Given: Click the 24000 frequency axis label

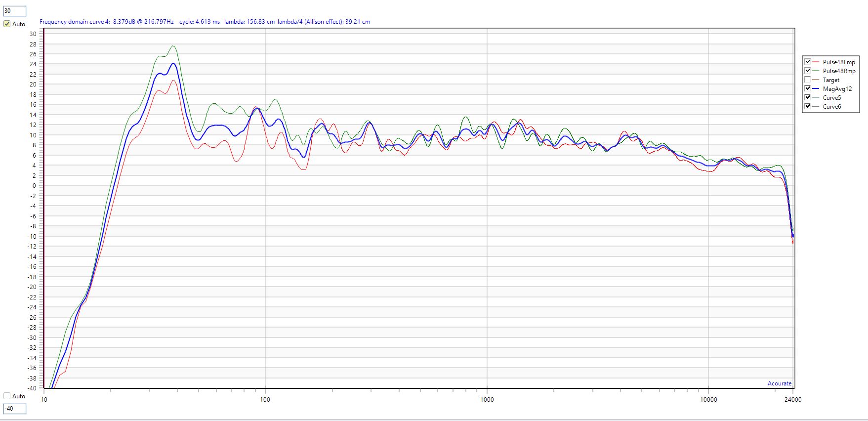Looking at the screenshot, I should 793,399.
